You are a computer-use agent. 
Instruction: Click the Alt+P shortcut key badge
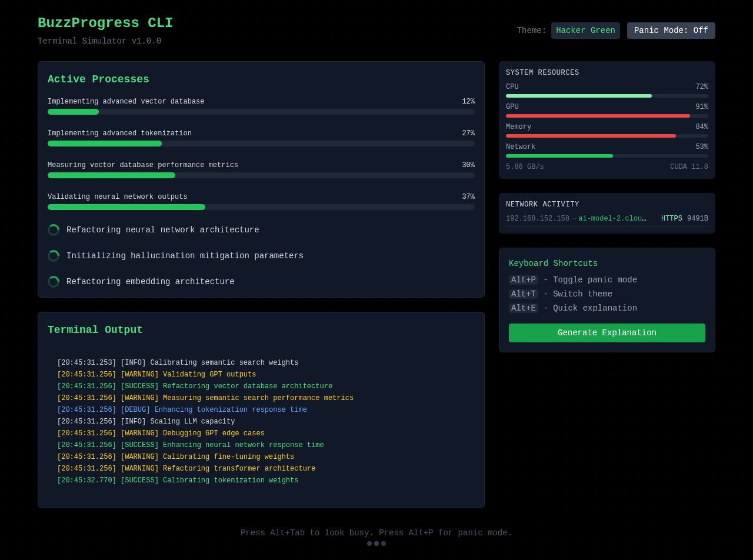point(523,280)
